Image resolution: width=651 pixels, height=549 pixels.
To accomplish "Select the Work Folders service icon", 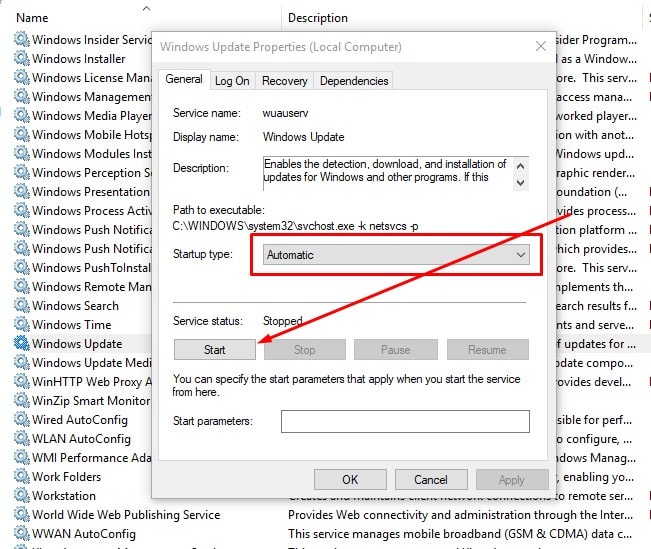I will point(21,477).
